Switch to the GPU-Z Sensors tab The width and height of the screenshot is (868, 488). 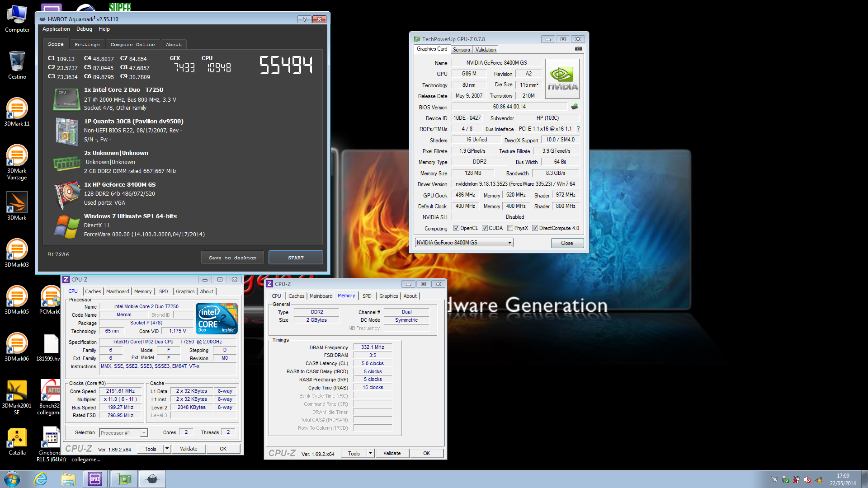point(461,50)
